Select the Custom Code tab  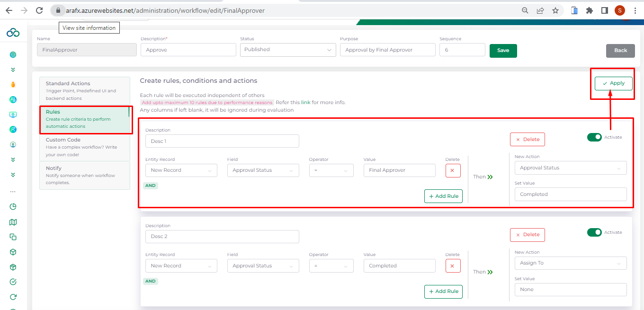[84, 147]
